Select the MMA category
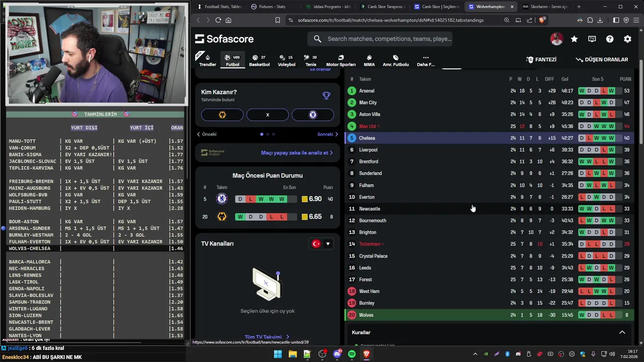This screenshot has height=362, width=644. pyautogui.click(x=369, y=60)
